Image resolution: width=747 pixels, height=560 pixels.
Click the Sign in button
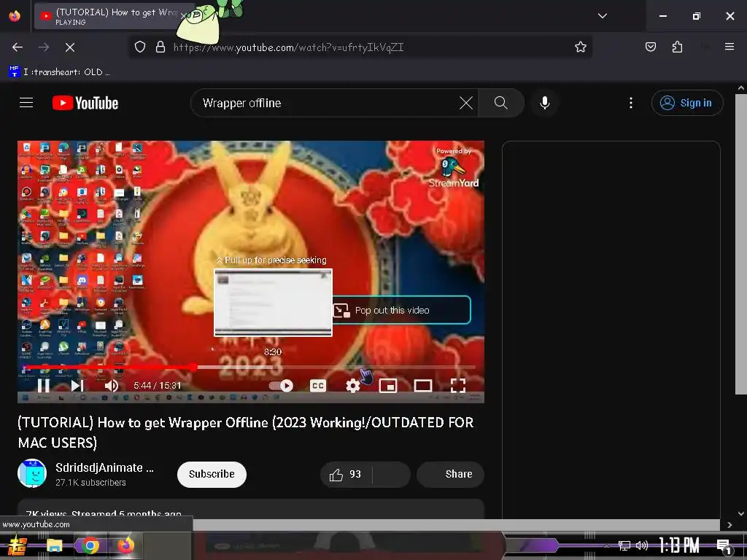tap(687, 103)
